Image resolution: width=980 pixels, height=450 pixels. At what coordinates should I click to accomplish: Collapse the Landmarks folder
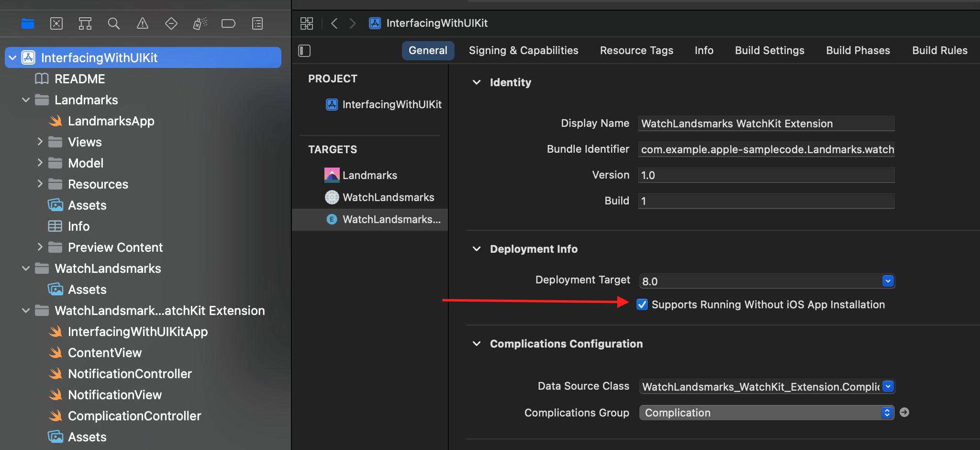click(26, 100)
